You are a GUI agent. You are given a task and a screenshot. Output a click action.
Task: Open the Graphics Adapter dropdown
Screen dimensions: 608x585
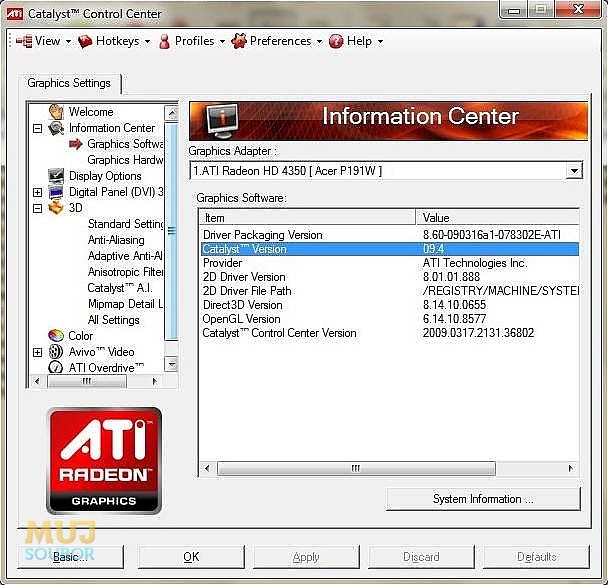(x=574, y=171)
